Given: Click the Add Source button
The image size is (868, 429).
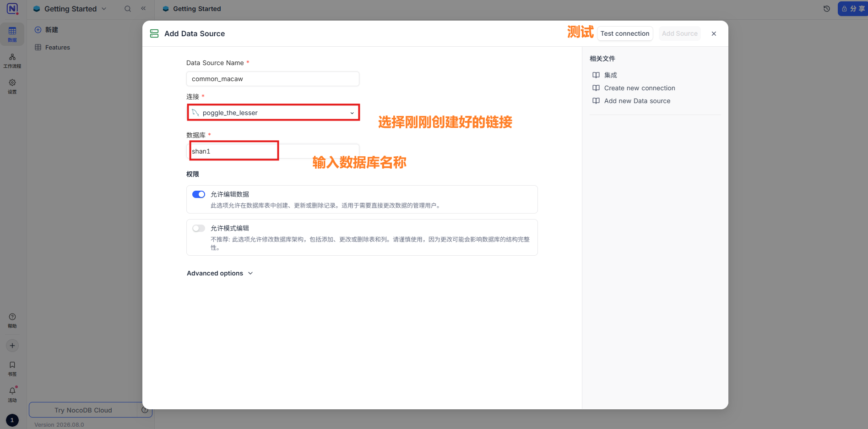Looking at the screenshot, I should (x=680, y=33).
